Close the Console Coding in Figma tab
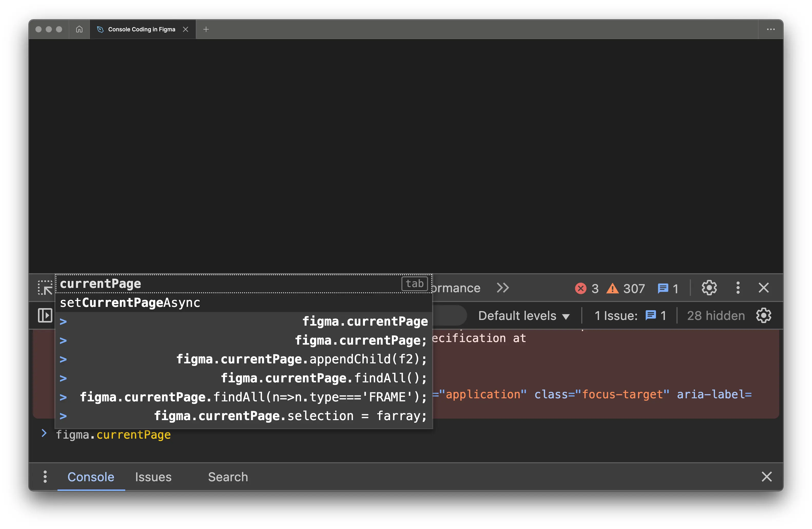 [x=186, y=29]
